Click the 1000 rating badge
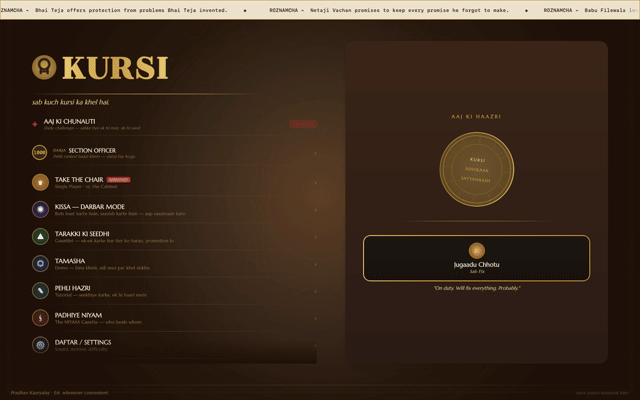Screen dimensions: 640x400 coord(40,153)
